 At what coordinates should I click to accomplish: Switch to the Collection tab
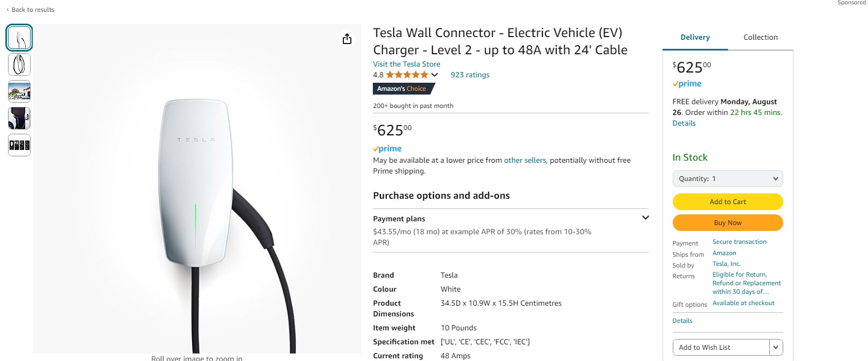(760, 38)
